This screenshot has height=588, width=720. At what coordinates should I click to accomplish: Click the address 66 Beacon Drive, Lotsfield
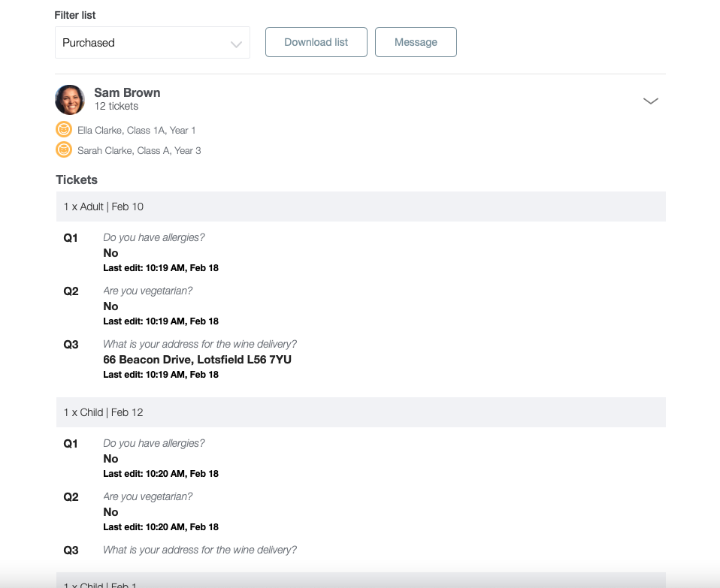197,360
